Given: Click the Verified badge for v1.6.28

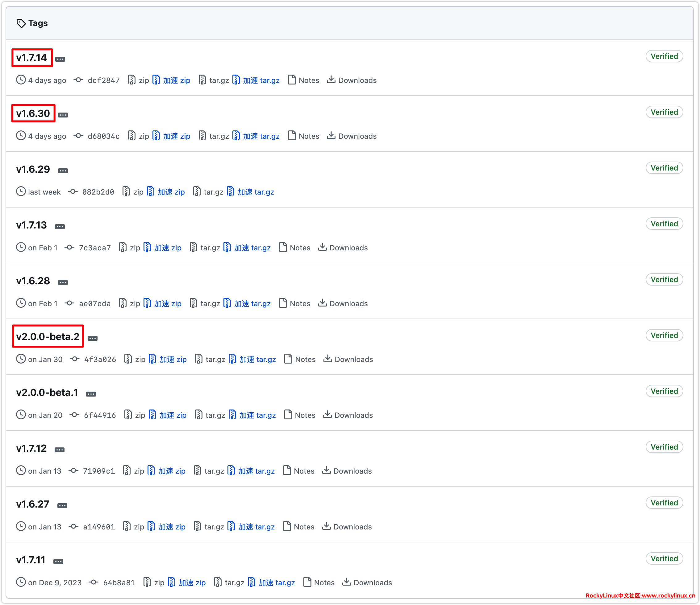Looking at the screenshot, I should point(664,280).
